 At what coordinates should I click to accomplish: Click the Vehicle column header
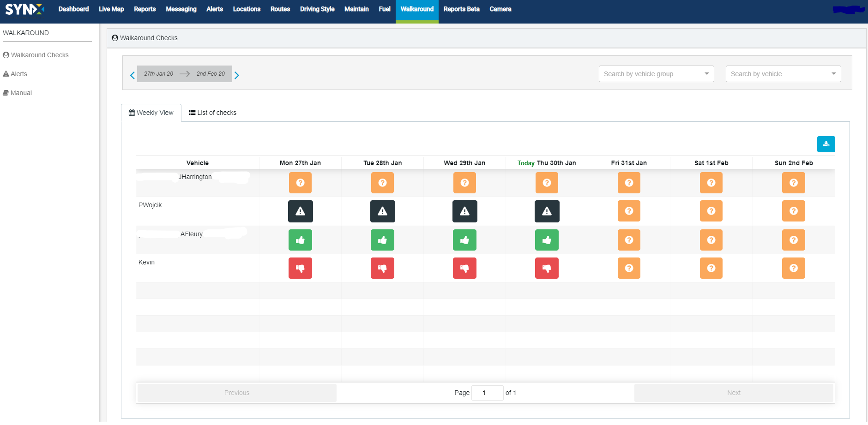point(198,163)
